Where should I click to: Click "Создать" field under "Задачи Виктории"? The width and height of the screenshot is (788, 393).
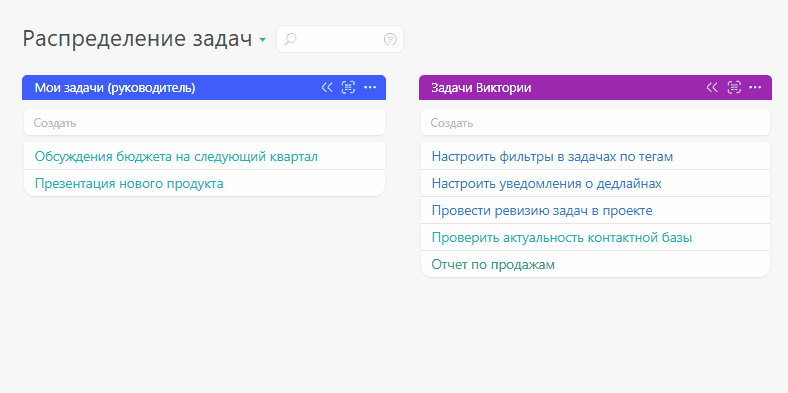[x=596, y=123]
